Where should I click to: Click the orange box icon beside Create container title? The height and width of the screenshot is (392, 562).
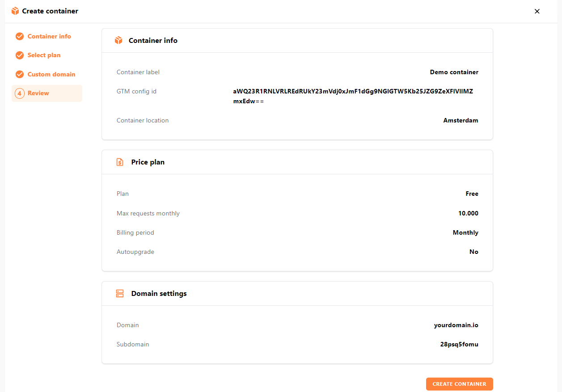[x=15, y=11]
